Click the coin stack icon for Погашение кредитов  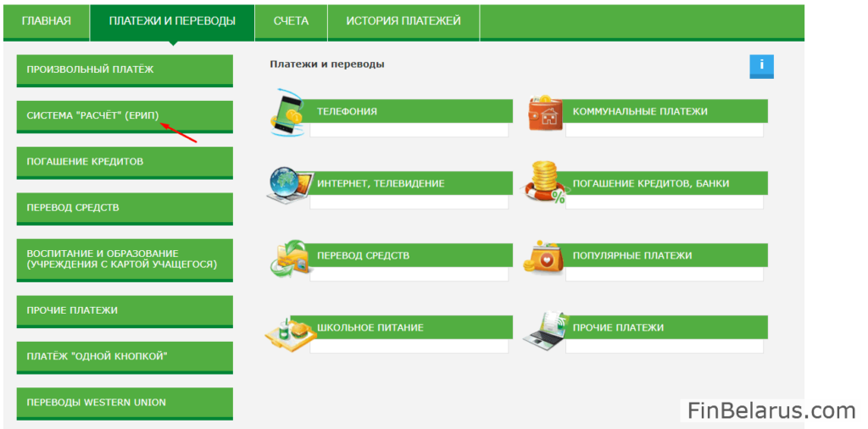tap(545, 183)
